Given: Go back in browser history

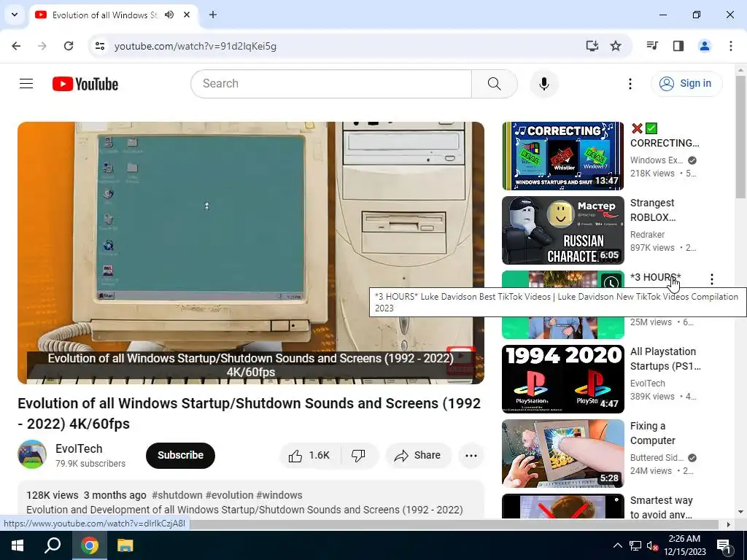Looking at the screenshot, I should coord(16,46).
